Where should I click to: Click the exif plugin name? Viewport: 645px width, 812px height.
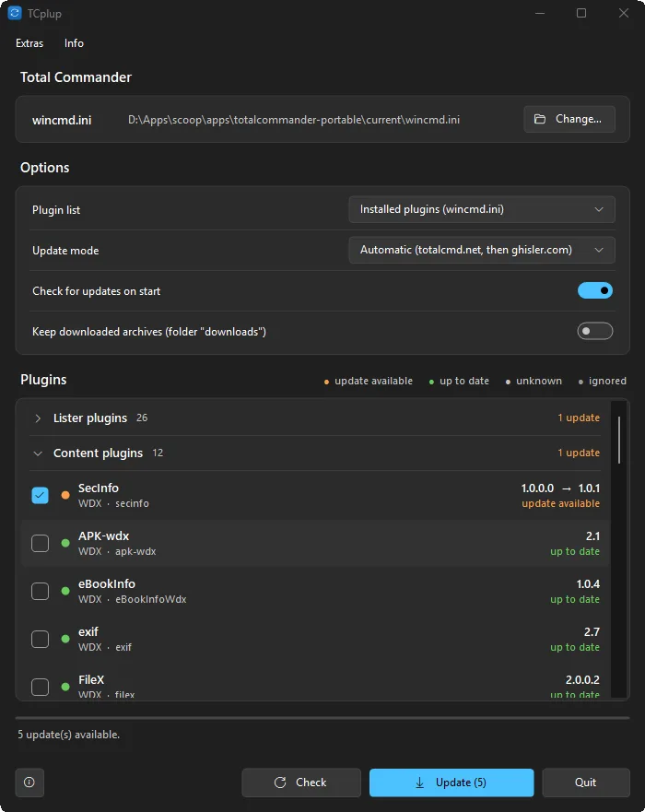tap(88, 631)
